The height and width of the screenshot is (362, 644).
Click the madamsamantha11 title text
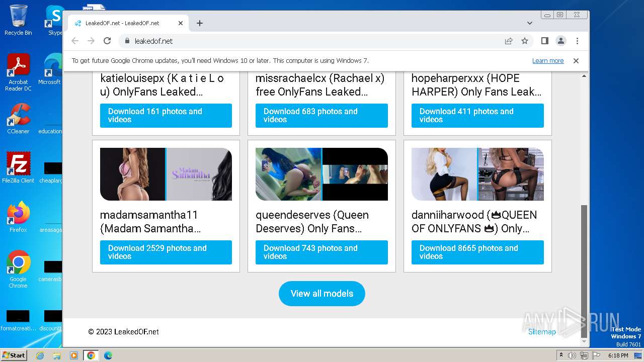click(x=150, y=222)
